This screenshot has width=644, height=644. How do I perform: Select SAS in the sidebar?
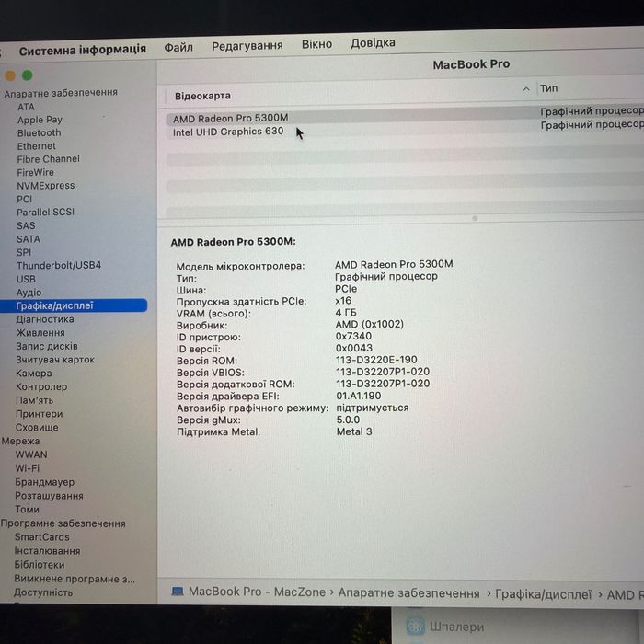tap(26, 225)
